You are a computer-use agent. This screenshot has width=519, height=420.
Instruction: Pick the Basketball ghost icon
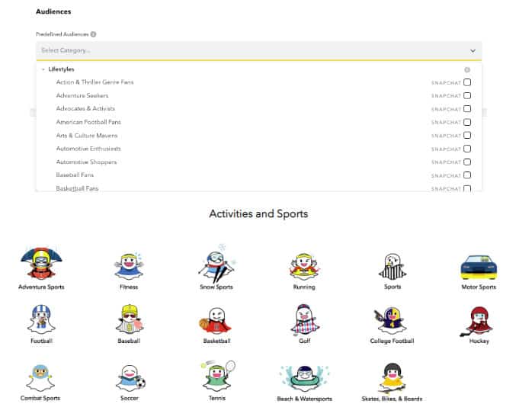215,320
